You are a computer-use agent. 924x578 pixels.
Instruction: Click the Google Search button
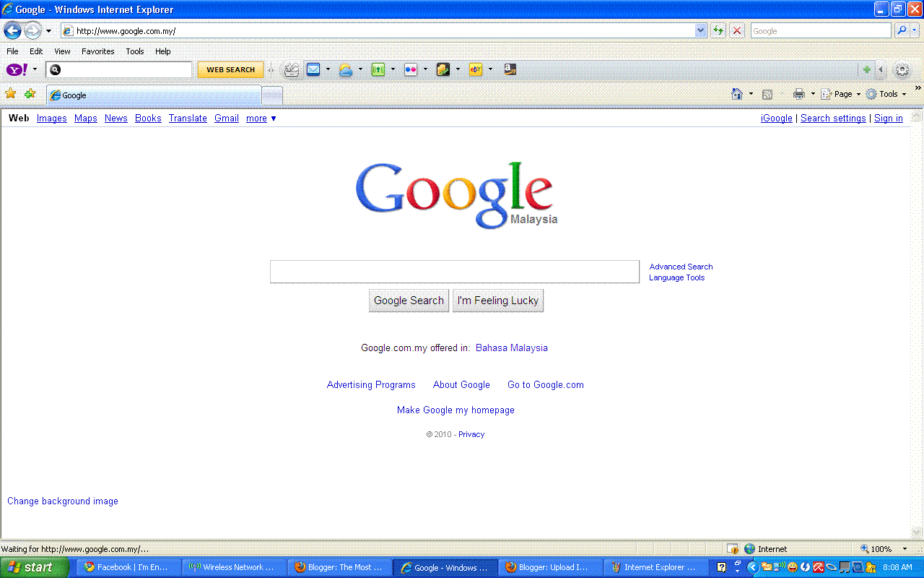pos(409,301)
